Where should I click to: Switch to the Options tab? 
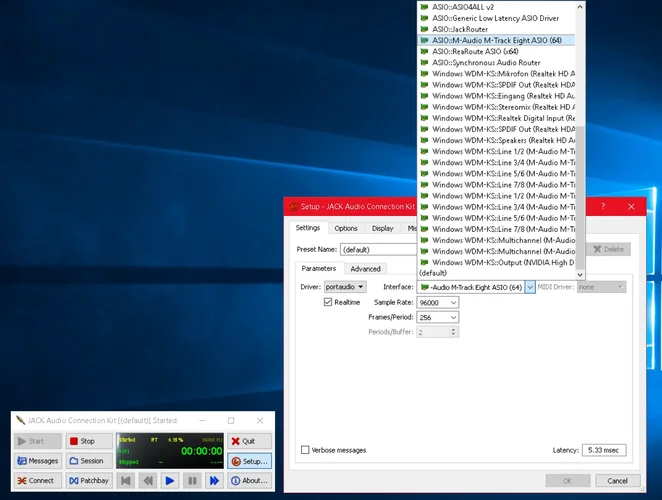pyautogui.click(x=346, y=228)
